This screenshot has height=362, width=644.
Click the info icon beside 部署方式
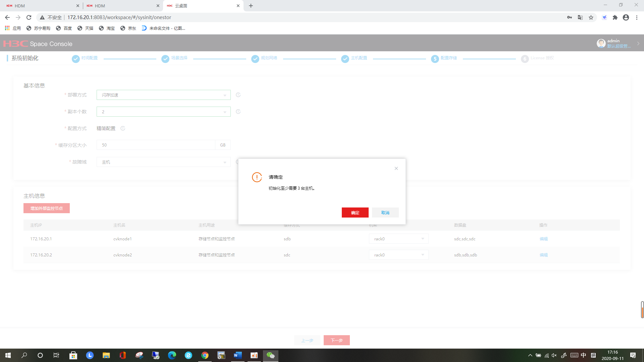[x=238, y=95]
